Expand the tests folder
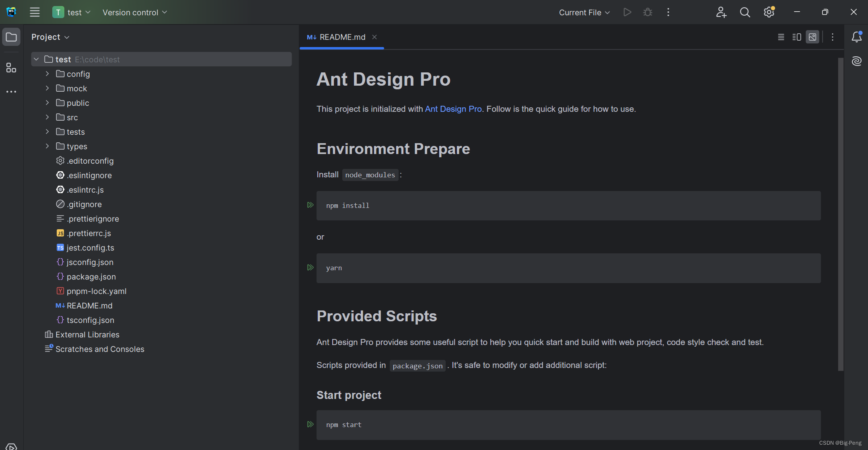 [47, 132]
